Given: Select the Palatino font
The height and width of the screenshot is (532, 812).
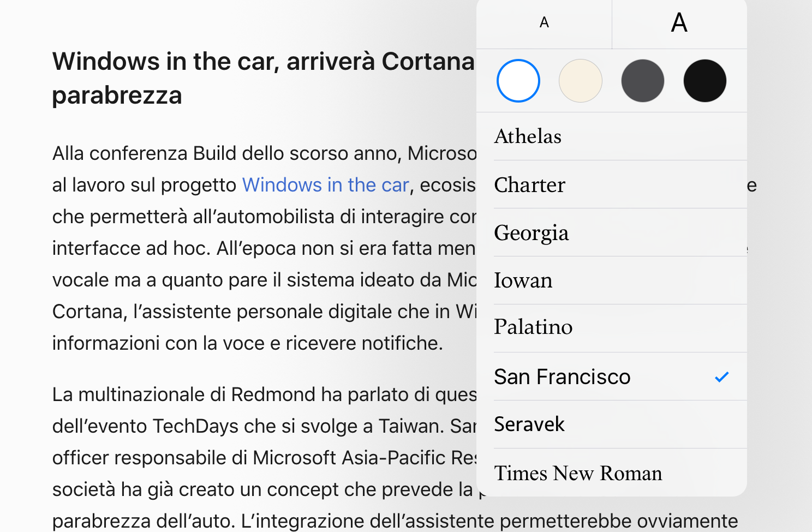Looking at the screenshot, I should pos(533,327).
